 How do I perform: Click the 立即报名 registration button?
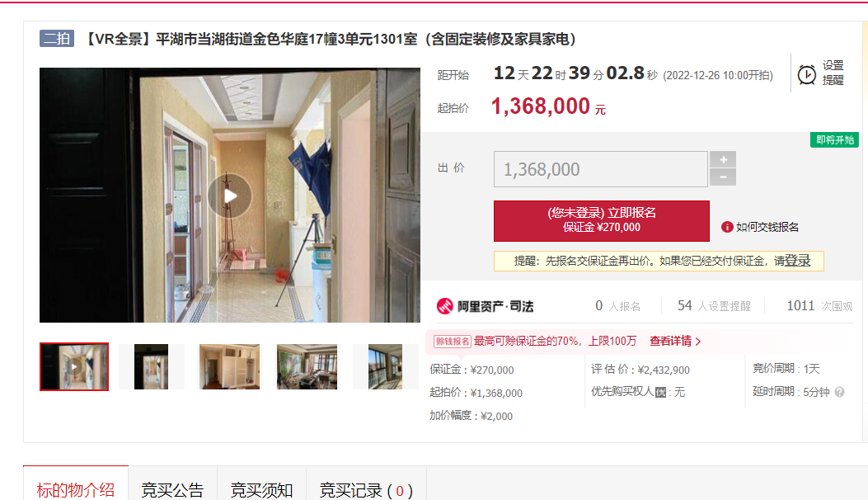(x=601, y=220)
